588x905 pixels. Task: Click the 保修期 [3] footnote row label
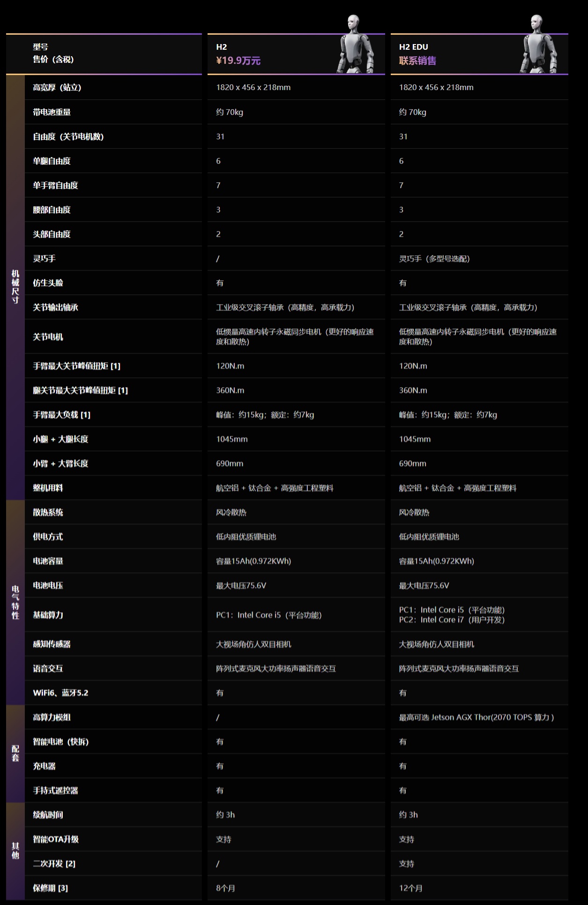[x=51, y=888]
